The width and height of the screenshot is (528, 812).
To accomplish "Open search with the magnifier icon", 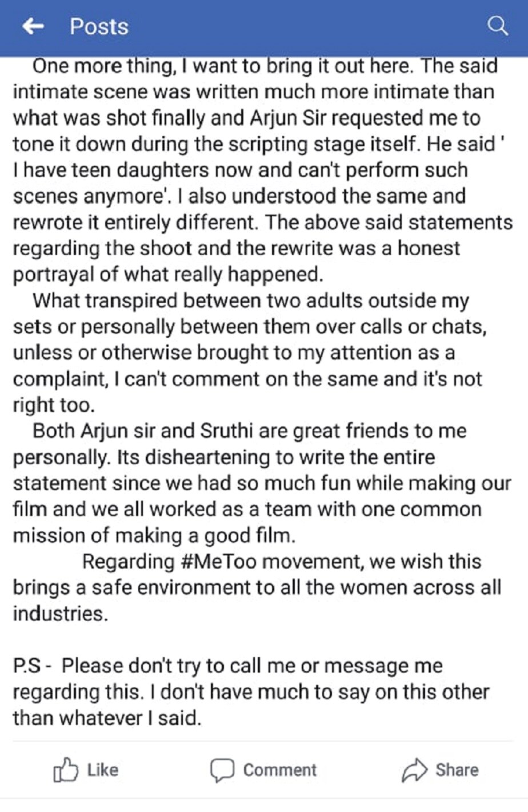I will [498, 26].
